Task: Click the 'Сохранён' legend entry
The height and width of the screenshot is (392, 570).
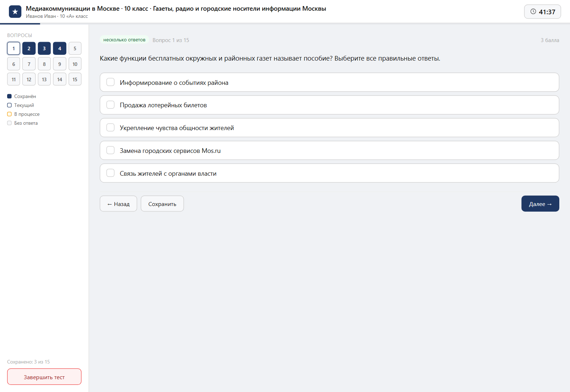Action: click(x=22, y=96)
